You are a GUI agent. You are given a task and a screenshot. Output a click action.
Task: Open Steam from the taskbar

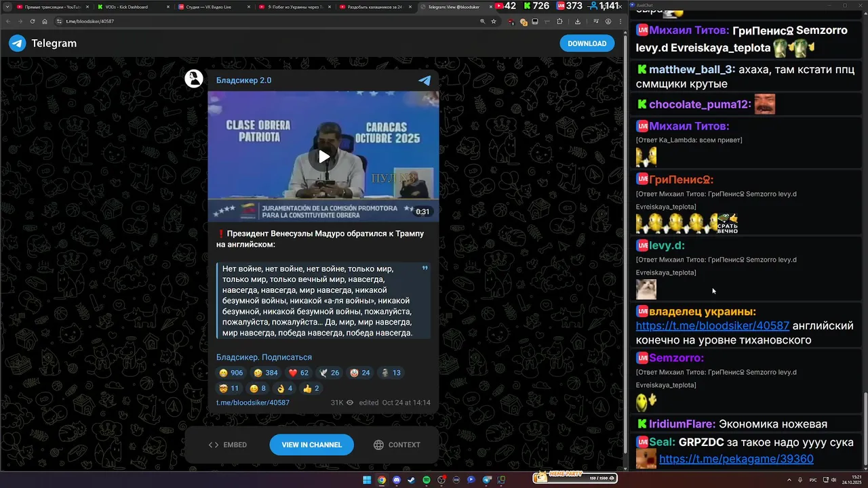tap(411, 480)
